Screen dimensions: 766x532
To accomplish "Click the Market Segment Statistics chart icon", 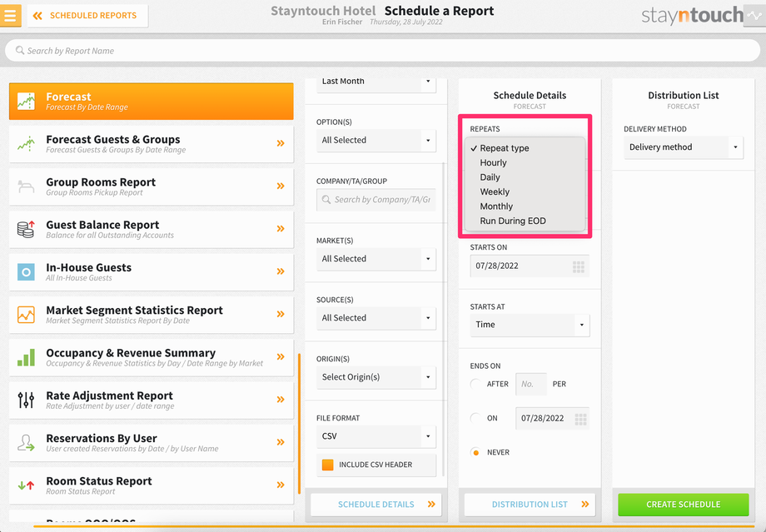I will (26, 315).
